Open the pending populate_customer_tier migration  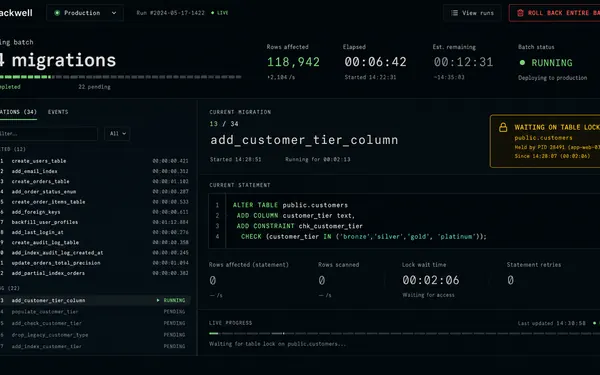95,312
